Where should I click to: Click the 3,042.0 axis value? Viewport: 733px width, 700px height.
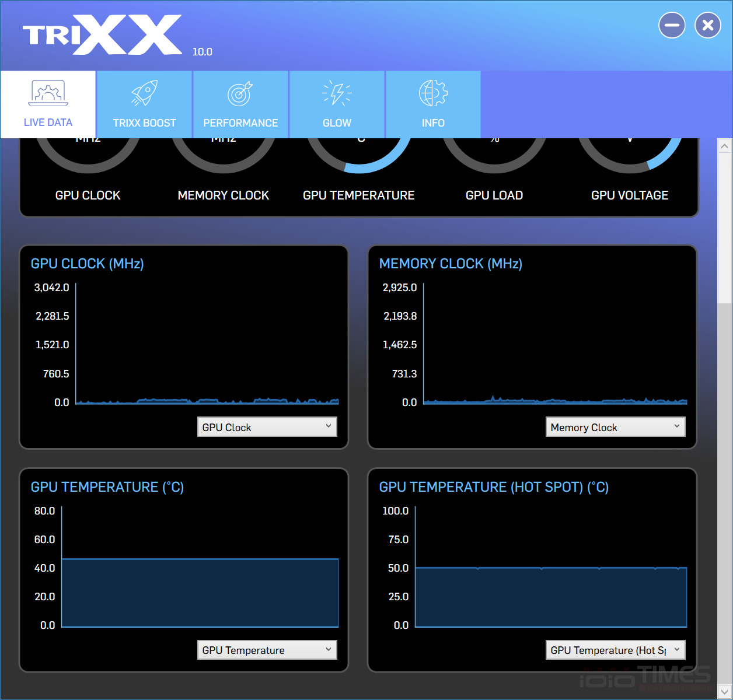[52, 288]
